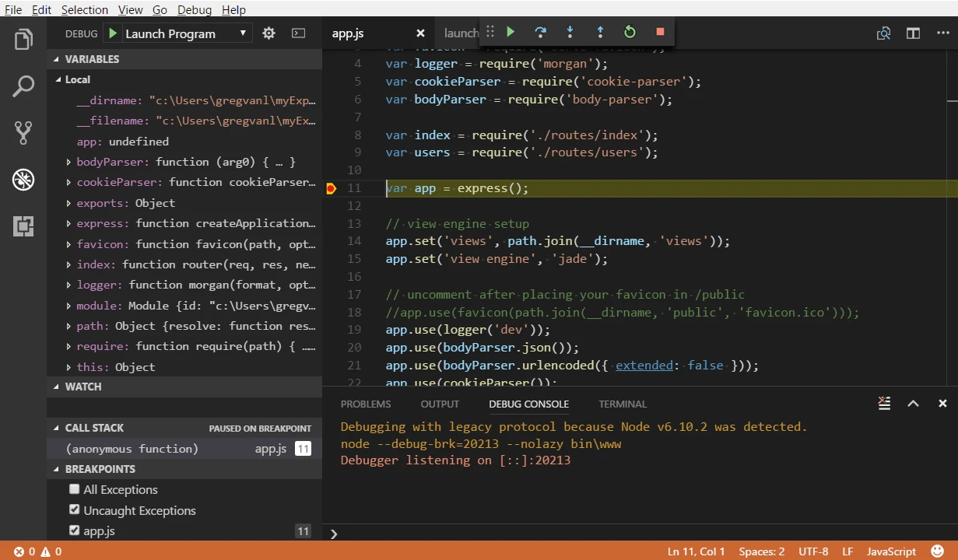Screen dimensions: 958x560
Task: Change indentation via Spaces: 2 status item
Action: coord(761,551)
